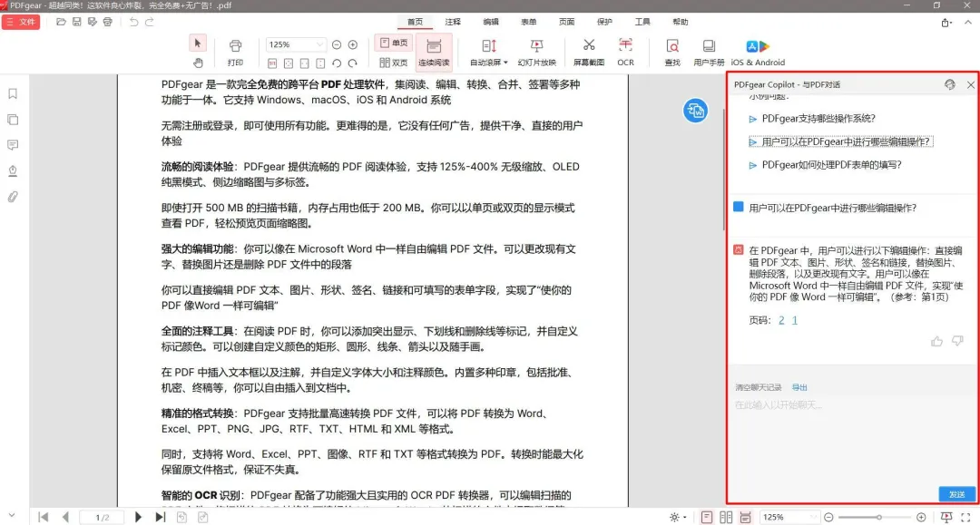Switch to 双页 double page view

(394, 63)
